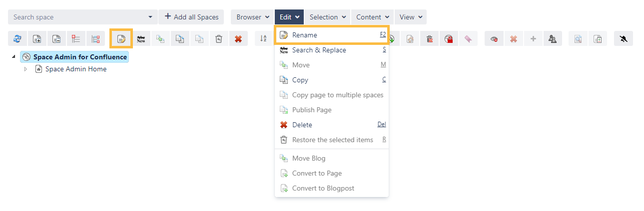Click the copy pages toolbar icon
This screenshot has height=211, width=644.
tap(180, 39)
